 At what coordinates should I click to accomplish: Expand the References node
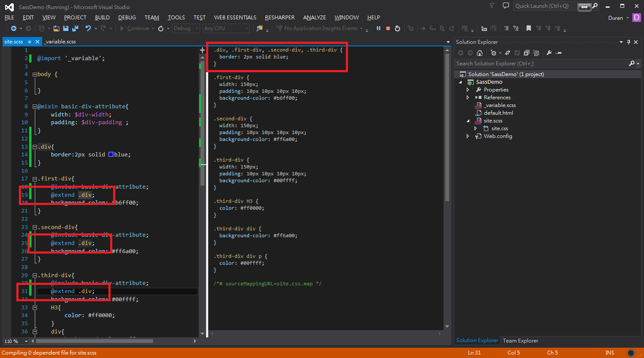(468, 98)
